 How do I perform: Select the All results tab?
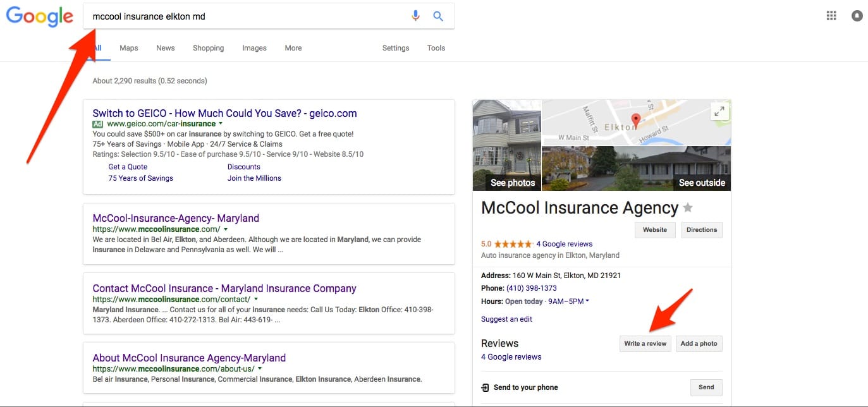coord(98,48)
